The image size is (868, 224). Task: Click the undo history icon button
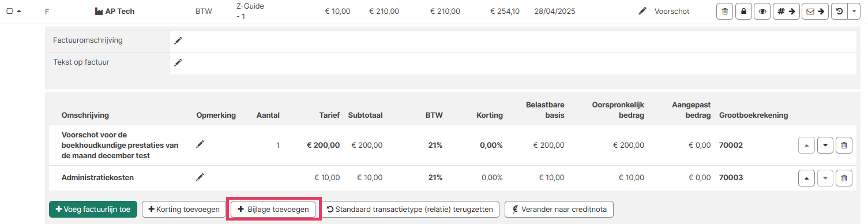pos(839,11)
